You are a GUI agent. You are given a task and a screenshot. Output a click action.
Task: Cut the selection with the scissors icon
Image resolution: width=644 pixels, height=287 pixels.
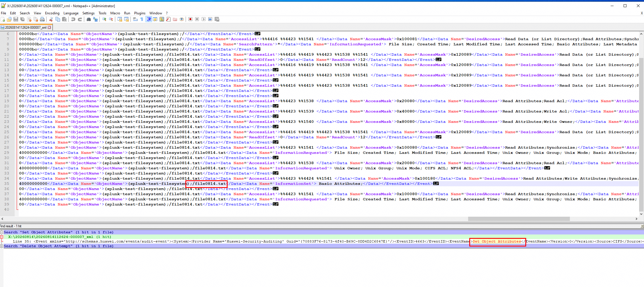click(51, 19)
